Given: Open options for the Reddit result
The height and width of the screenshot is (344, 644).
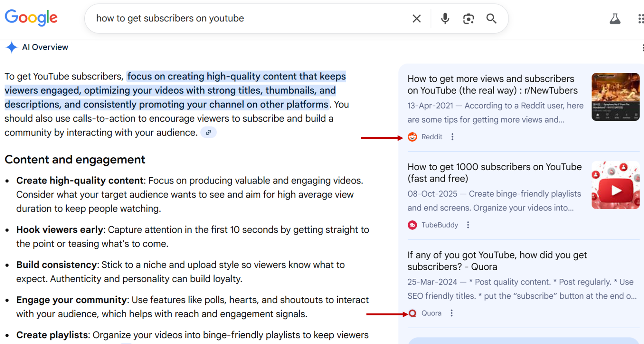Looking at the screenshot, I should pos(452,137).
